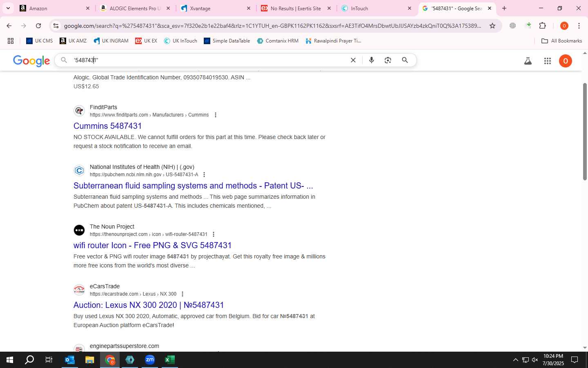Open Task View on taskbar

pos(49,360)
